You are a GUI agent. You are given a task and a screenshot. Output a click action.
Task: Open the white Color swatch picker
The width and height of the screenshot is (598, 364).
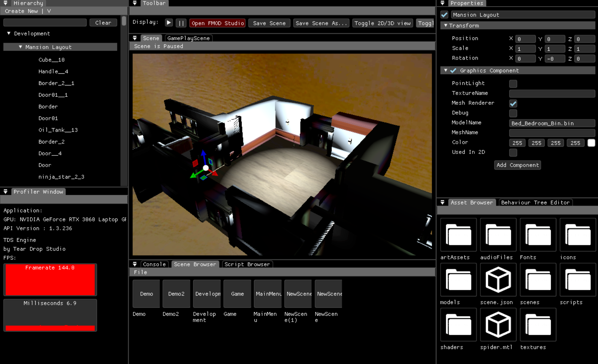coord(591,143)
